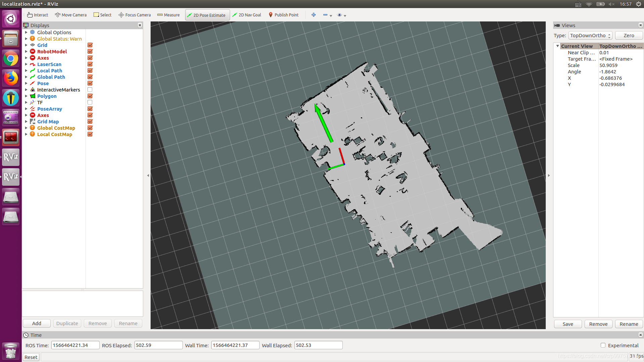
Task: Click the Local Path icon
Action: click(x=33, y=70)
